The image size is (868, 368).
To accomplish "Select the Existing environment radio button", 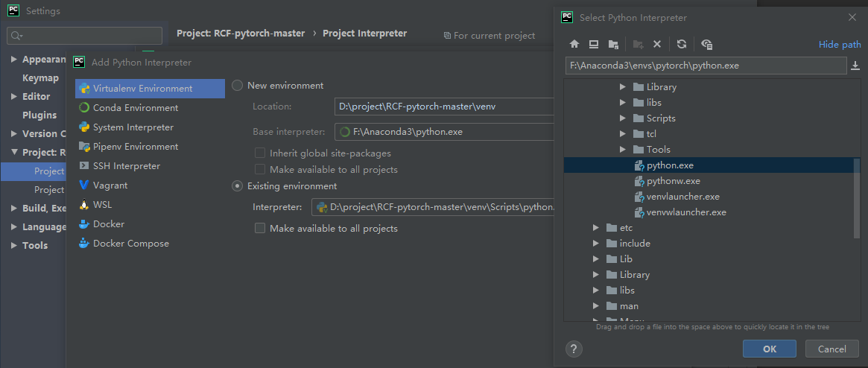I will [238, 186].
